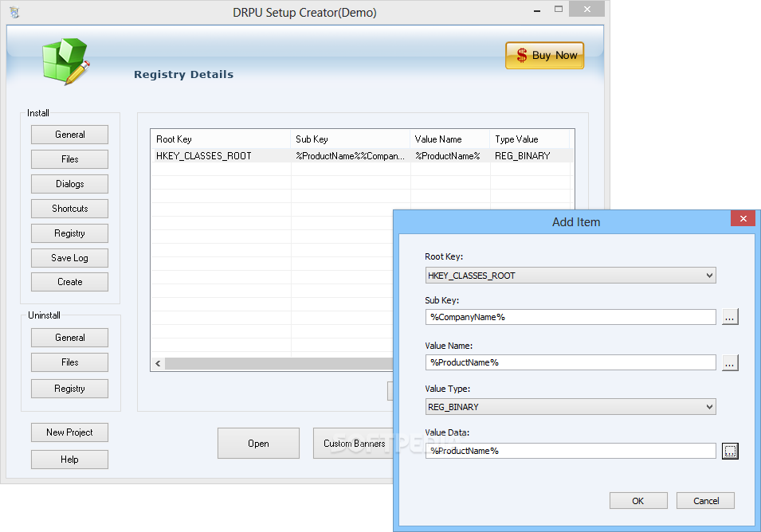Open the Dialogs section

pyautogui.click(x=69, y=184)
